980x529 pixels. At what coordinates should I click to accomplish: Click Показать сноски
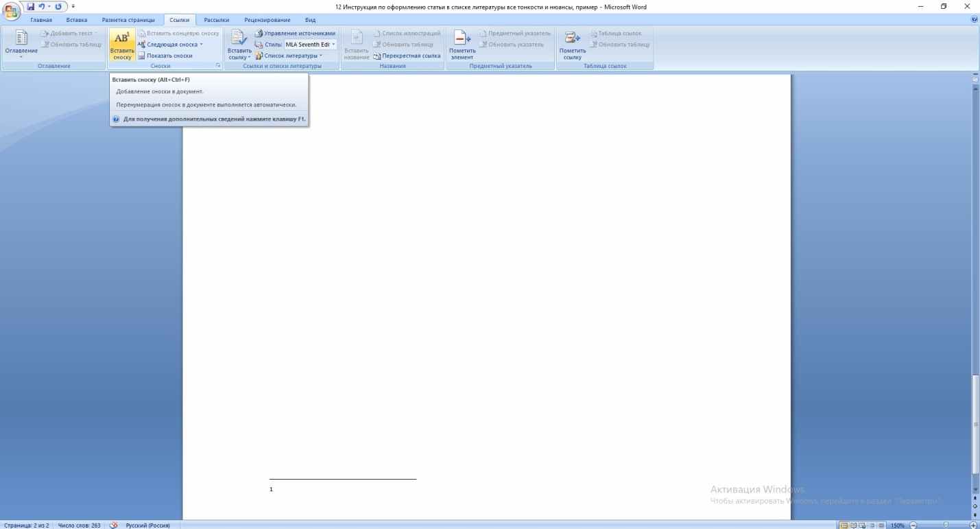(x=165, y=56)
